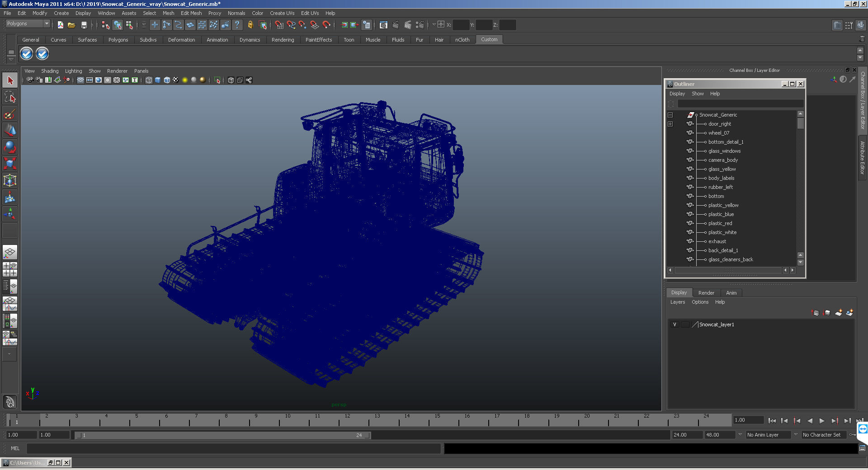Viewport: 868px width, 470px height.
Task: Switch to four view layout
Action: 10,269
